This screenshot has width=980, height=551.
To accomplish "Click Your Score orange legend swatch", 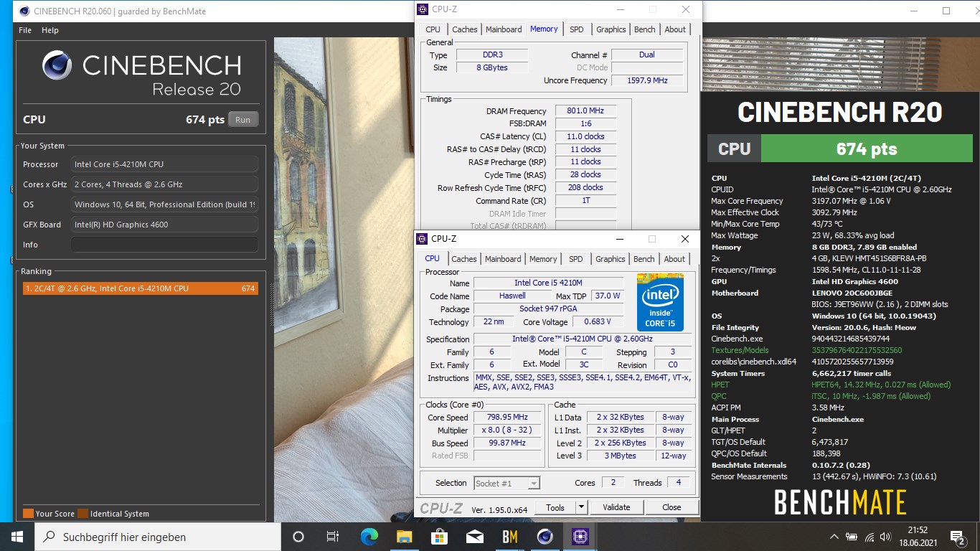I will pyautogui.click(x=28, y=514).
